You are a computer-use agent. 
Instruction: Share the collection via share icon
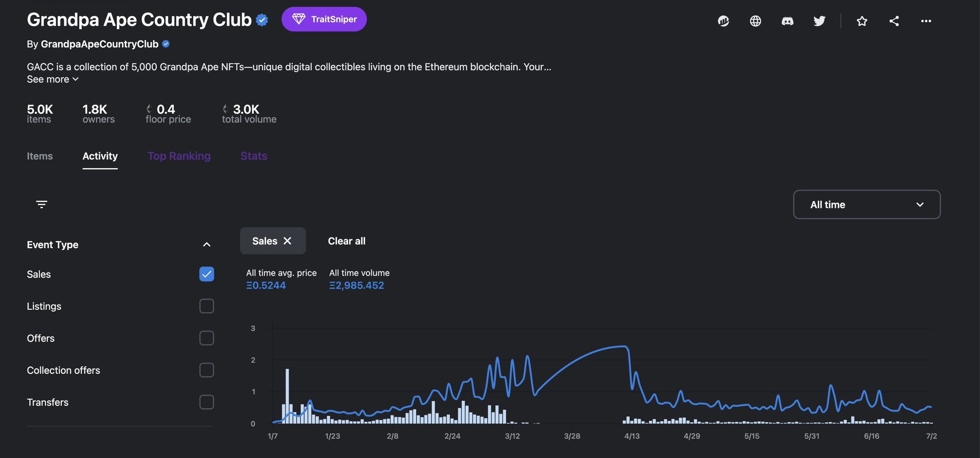pyautogui.click(x=894, y=21)
